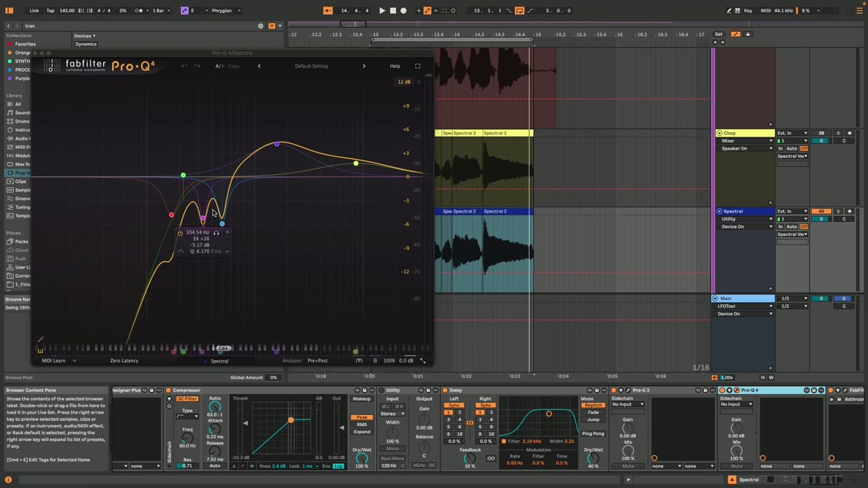The width and height of the screenshot is (868, 488).
Task: Open the Utility Stereo mode dropdown
Action: tap(392, 414)
